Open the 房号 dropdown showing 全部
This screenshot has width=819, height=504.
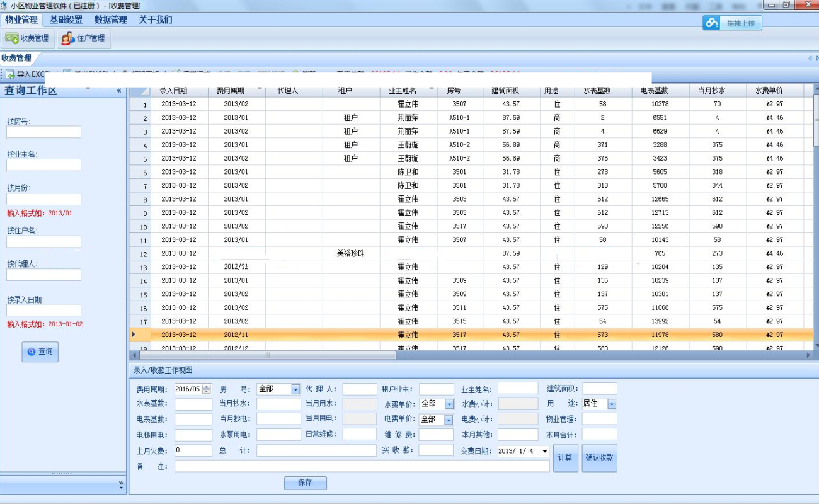(295, 389)
